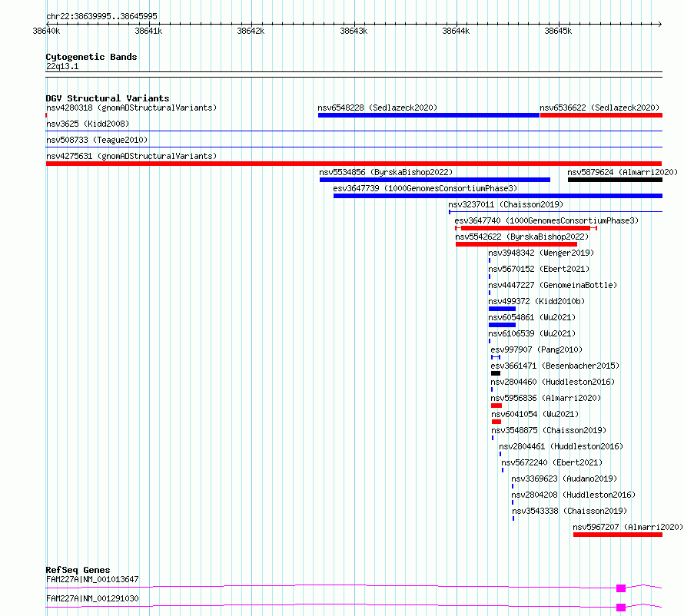This screenshot has width=684, height=616.
Task: Click the right arrow at ruler end
Action: 660,24
